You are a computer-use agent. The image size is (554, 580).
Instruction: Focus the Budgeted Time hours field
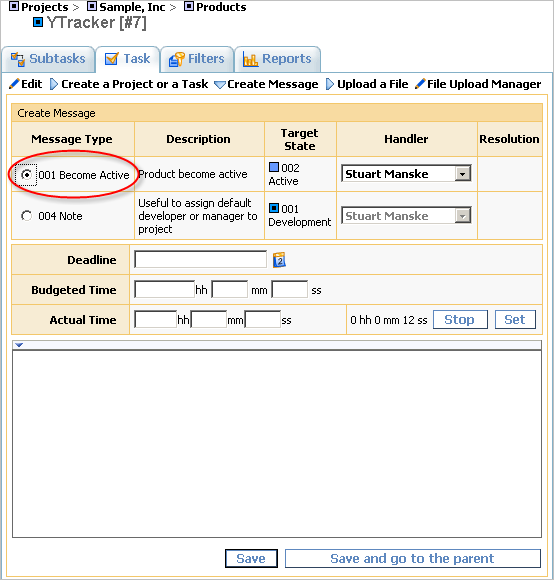(165, 289)
